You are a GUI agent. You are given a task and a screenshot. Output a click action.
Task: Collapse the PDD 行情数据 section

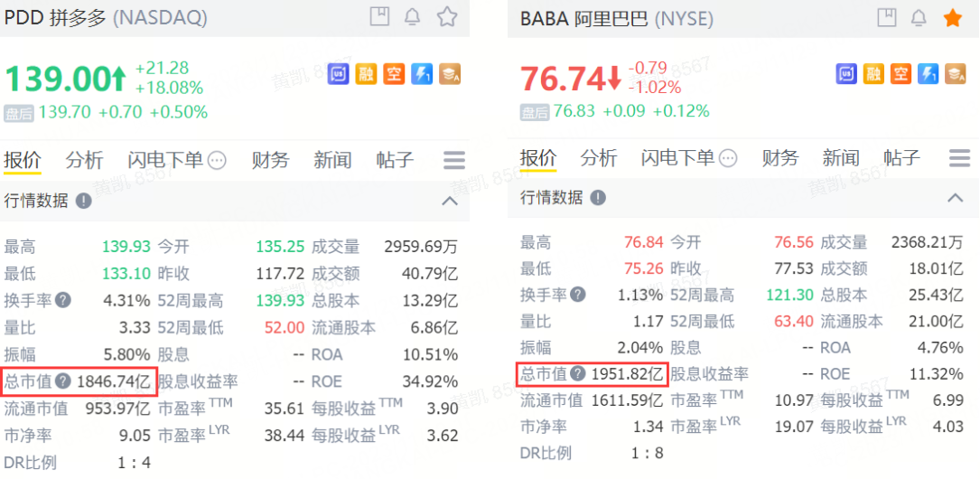click(x=450, y=202)
